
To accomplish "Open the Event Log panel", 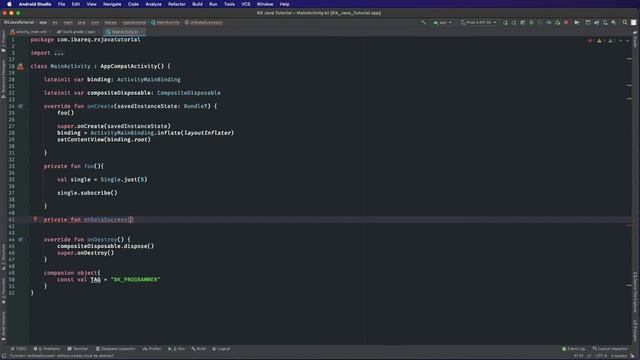I will pos(573,349).
